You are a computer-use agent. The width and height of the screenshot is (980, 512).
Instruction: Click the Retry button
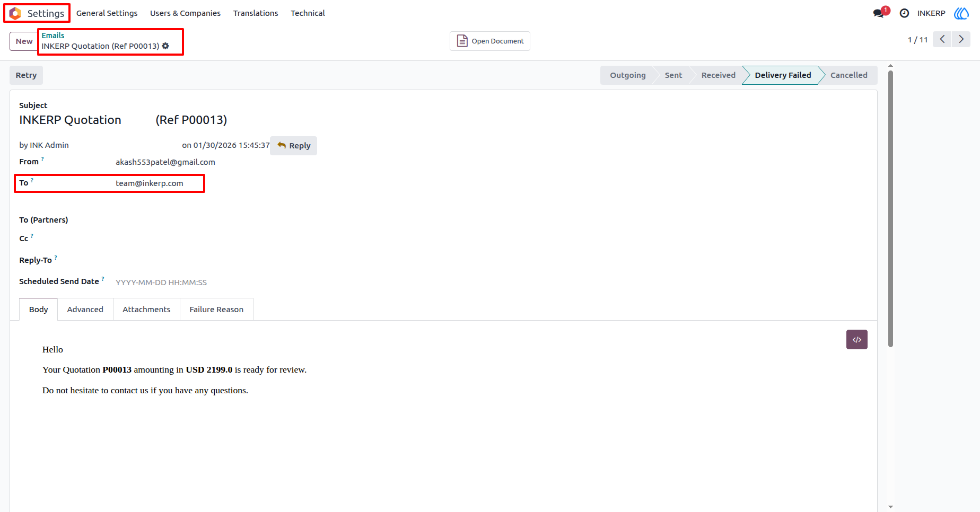coord(26,75)
